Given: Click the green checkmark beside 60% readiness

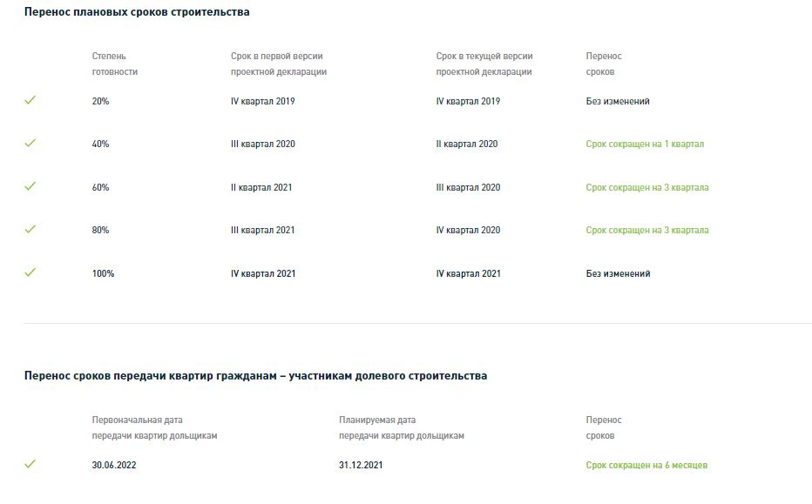Looking at the screenshot, I should [30, 185].
